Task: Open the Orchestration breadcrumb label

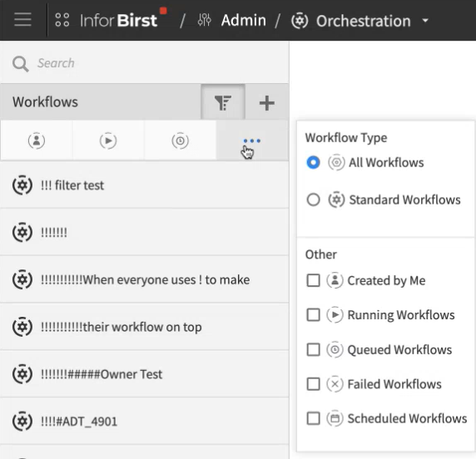Action: point(364,21)
